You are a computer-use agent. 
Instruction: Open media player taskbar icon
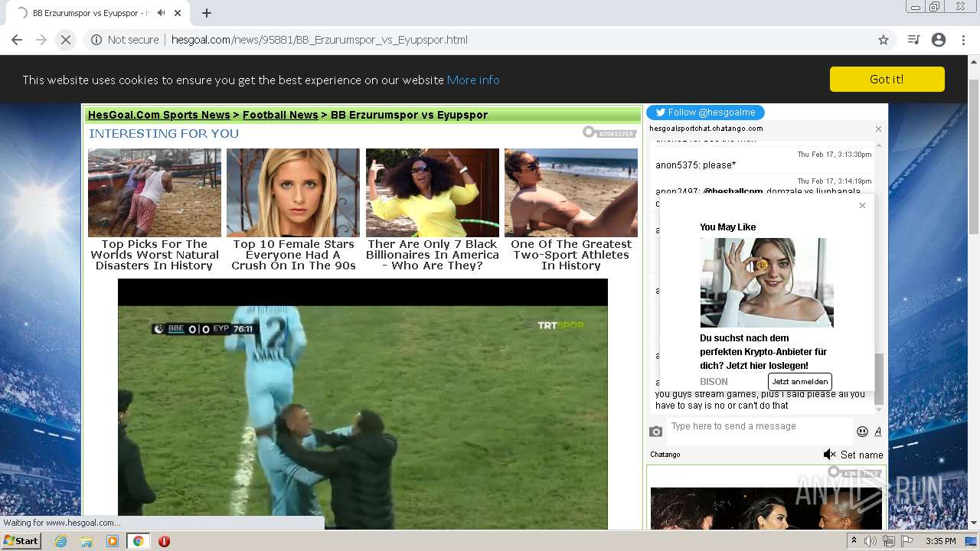(113, 541)
